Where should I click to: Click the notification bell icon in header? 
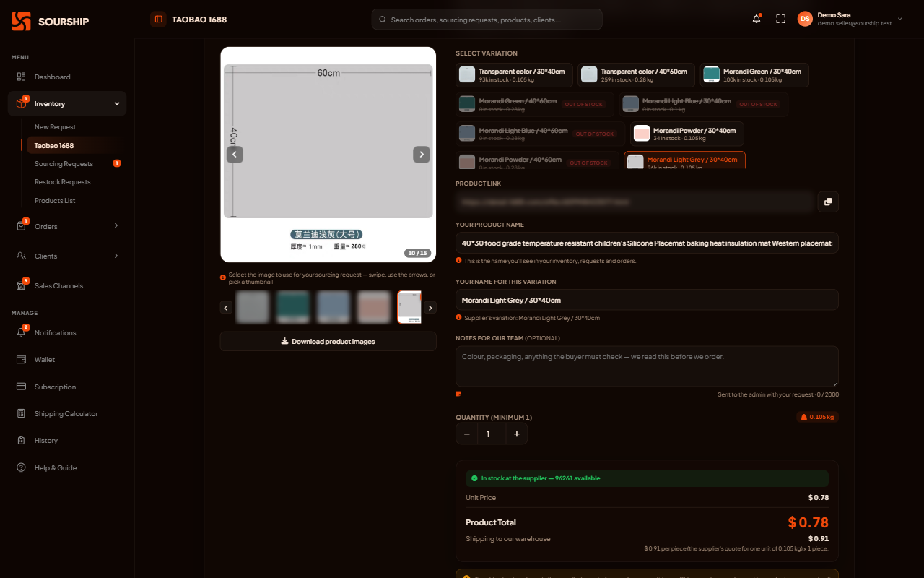pos(757,20)
